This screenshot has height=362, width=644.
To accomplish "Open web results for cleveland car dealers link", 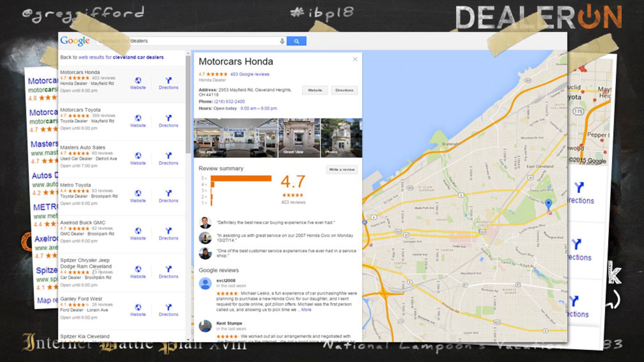I will click(x=121, y=57).
